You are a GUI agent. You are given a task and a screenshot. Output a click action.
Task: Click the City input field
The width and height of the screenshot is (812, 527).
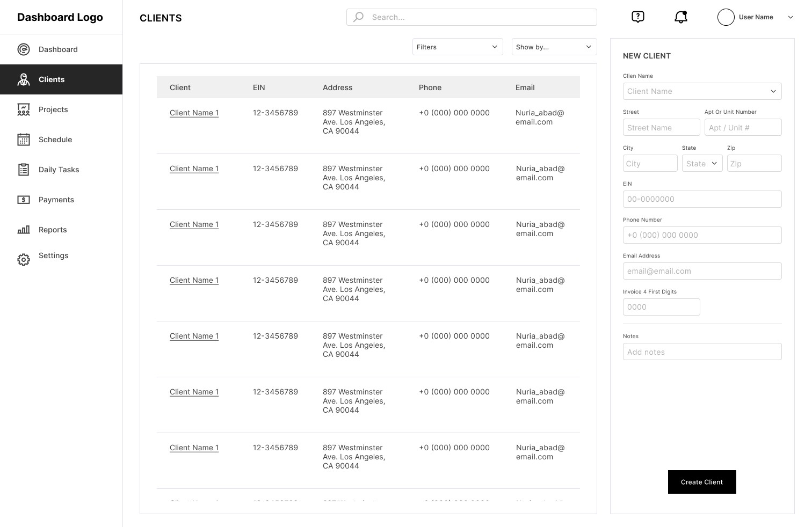tap(650, 163)
